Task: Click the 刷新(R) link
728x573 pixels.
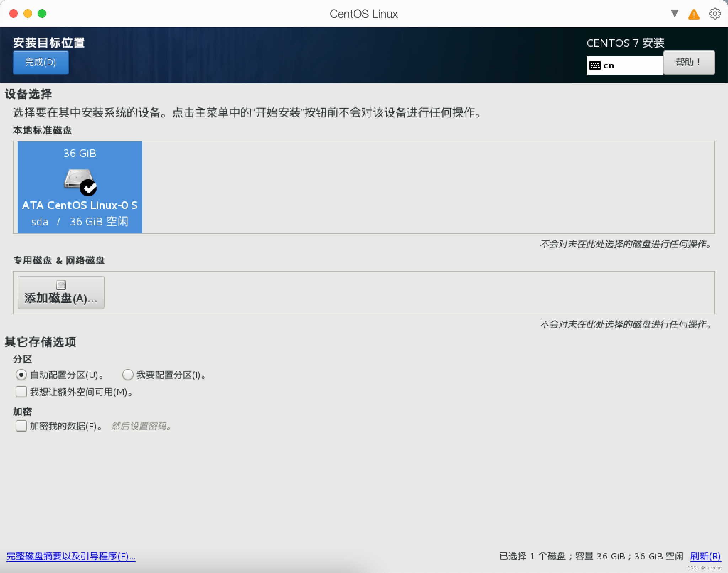Action: [705, 556]
